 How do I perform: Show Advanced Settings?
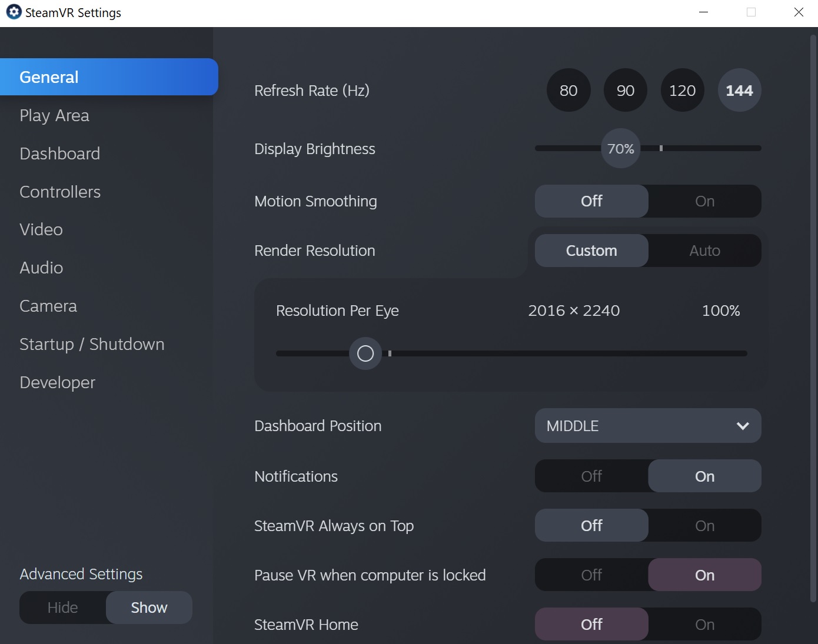(x=149, y=608)
